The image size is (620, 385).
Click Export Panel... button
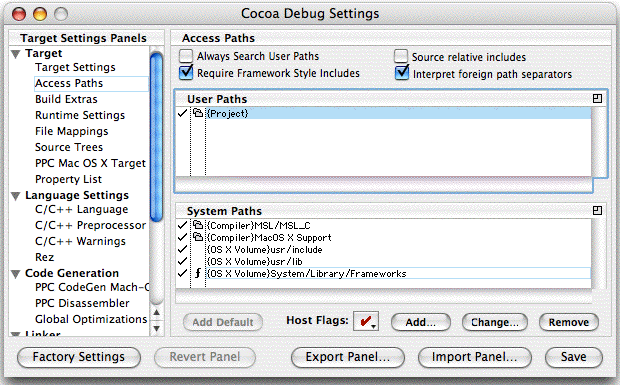click(x=348, y=357)
